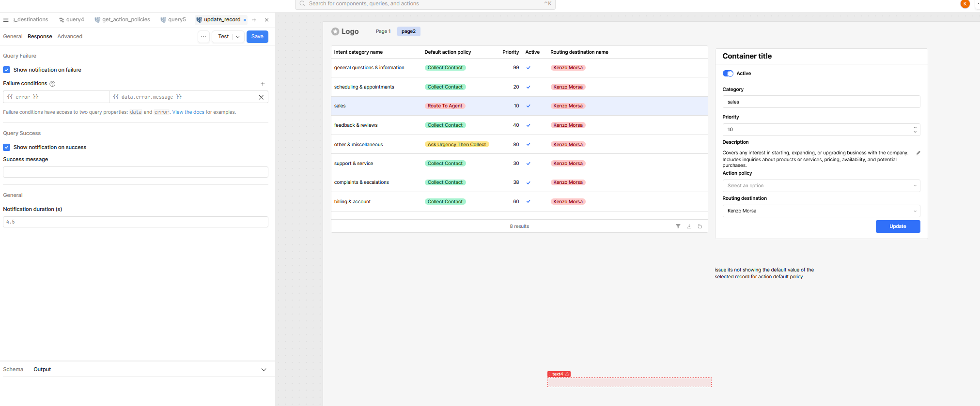Click the Description edit pencil icon
The height and width of the screenshot is (406, 980).
918,153
